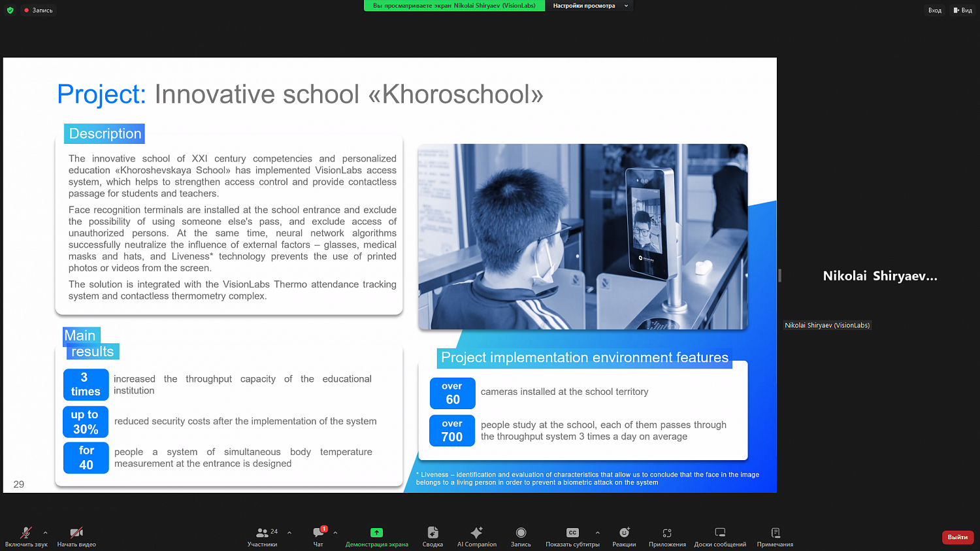Click the "3 times" result badge

[x=86, y=384]
